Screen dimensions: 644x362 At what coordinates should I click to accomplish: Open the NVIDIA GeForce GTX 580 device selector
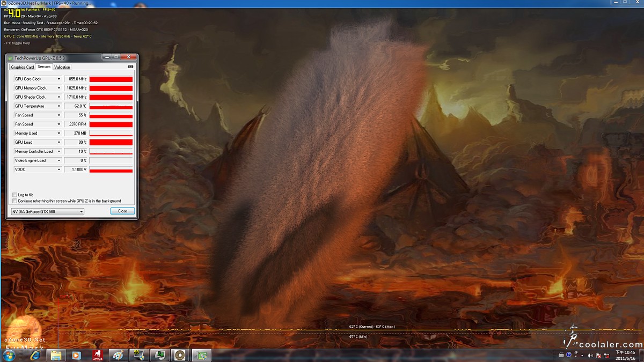[x=48, y=211]
